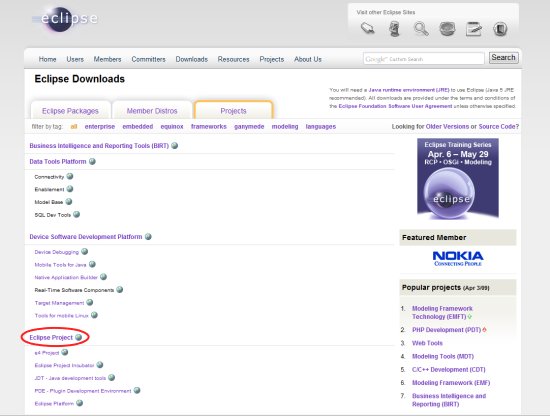Open the Committers navigation item
The width and height of the screenshot is (550, 416).
point(148,59)
